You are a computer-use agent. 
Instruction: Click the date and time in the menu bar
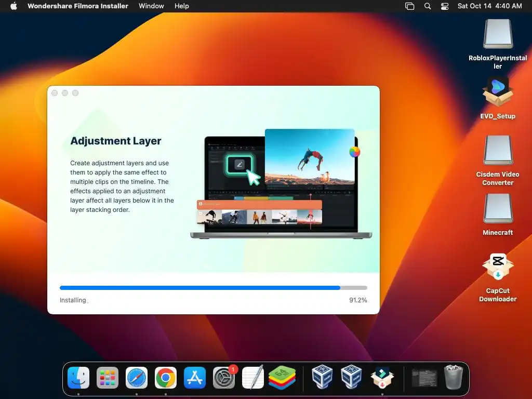click(x=489, y=6)
